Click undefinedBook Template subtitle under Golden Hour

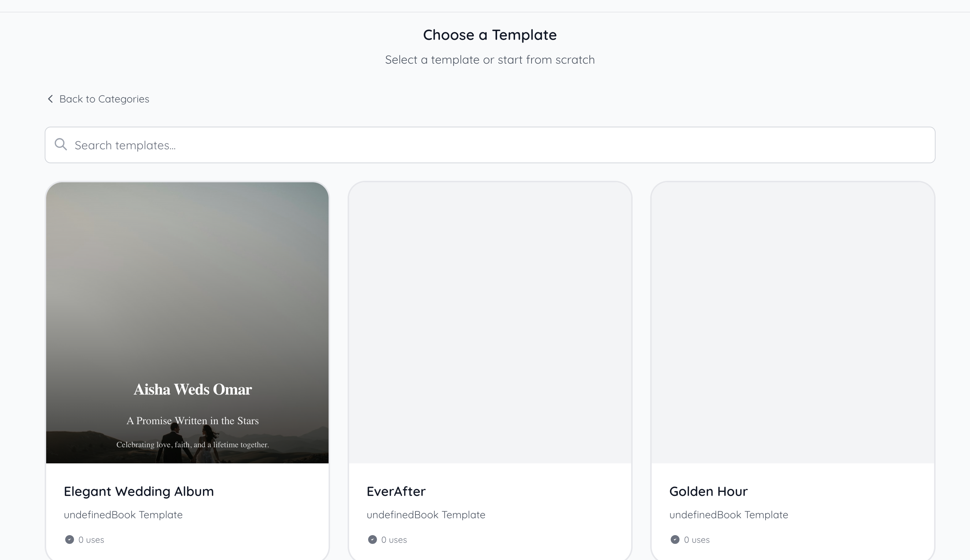729,515
